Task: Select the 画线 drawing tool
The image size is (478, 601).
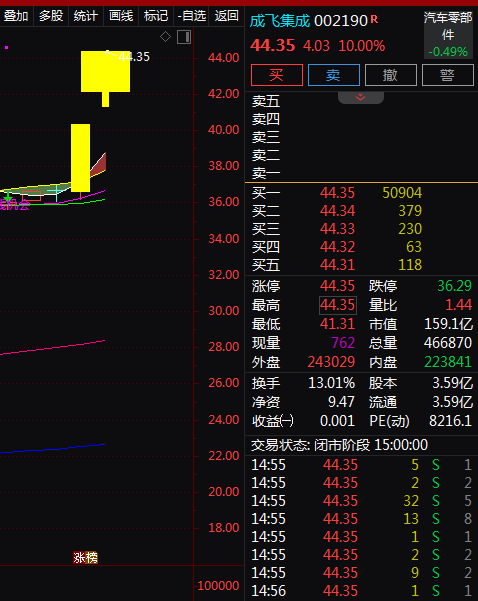Action: pyautogui.click(x=120, y=16)
